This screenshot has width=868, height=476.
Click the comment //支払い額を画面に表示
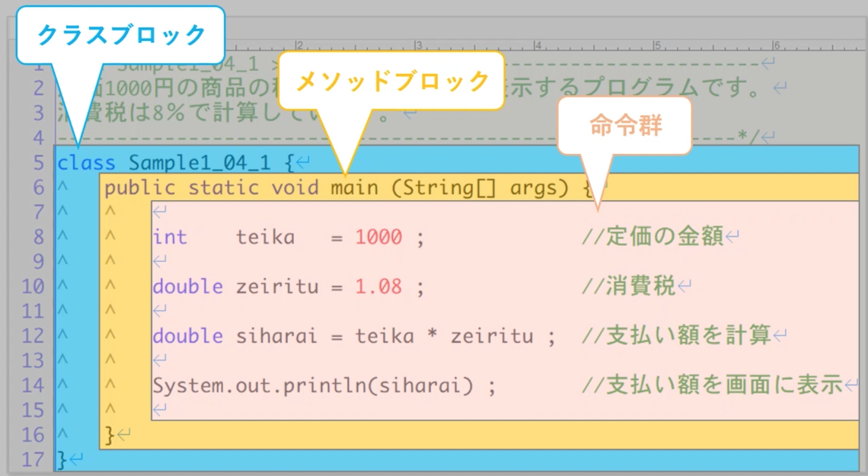tap(712, 385)
